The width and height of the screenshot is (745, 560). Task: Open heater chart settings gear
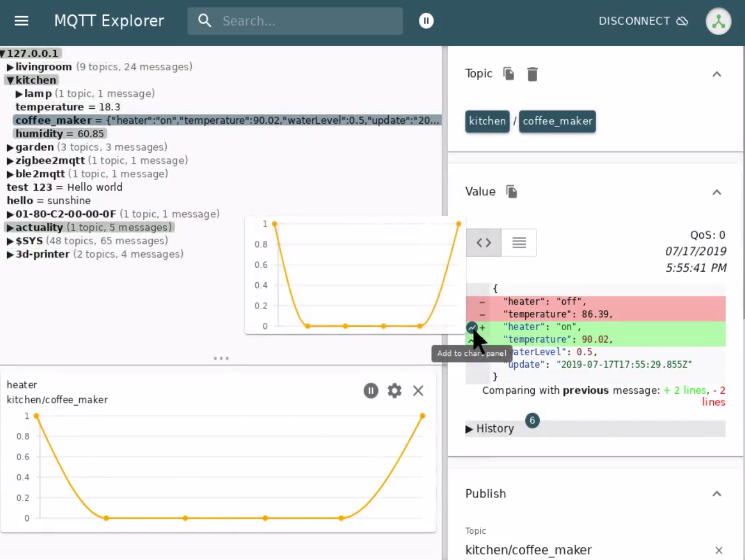394,390
